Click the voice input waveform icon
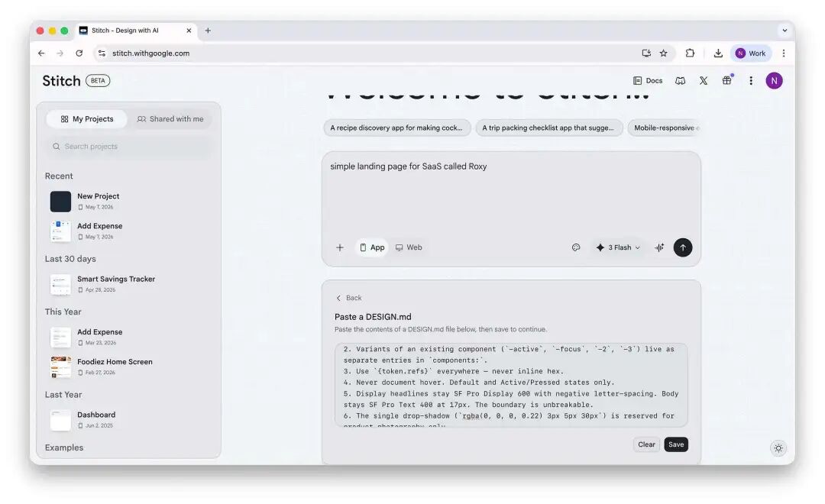The height and width of the screenshot is (504, 825). (x=658, y=247)
